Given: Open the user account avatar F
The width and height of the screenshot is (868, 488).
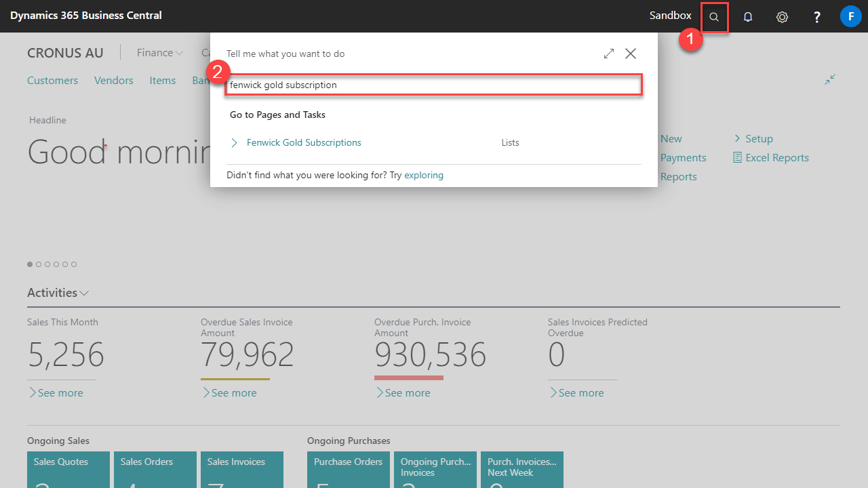Looking at the screenshot, I should (x=850, y=16).
